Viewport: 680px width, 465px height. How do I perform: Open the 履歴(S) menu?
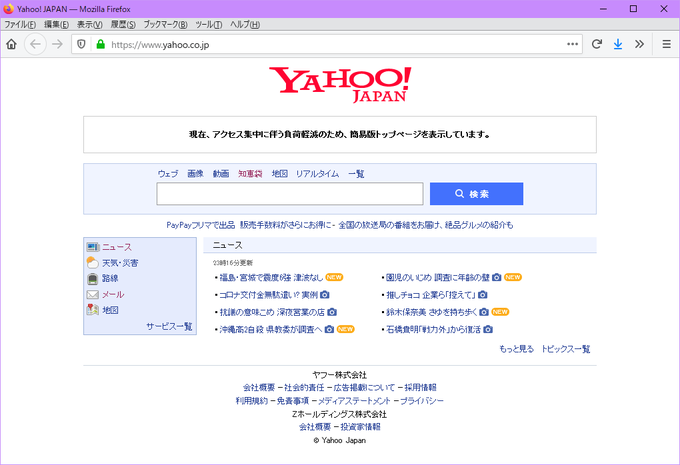click(x=123, y=25)
